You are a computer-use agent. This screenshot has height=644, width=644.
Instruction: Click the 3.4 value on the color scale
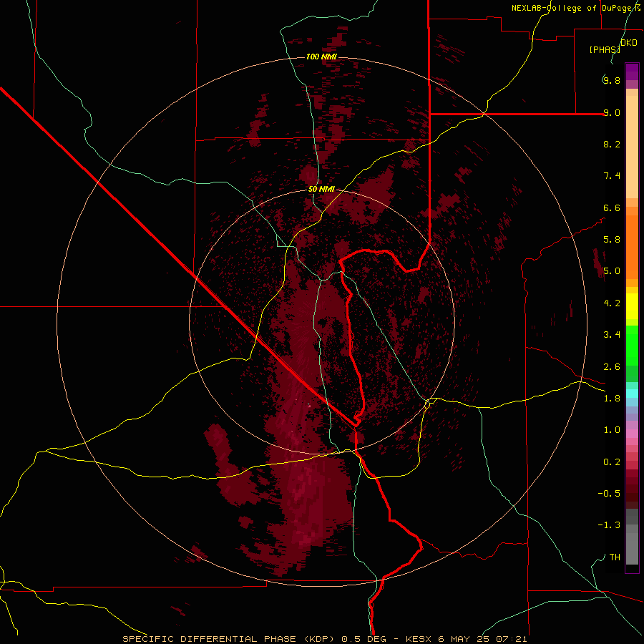612,335
